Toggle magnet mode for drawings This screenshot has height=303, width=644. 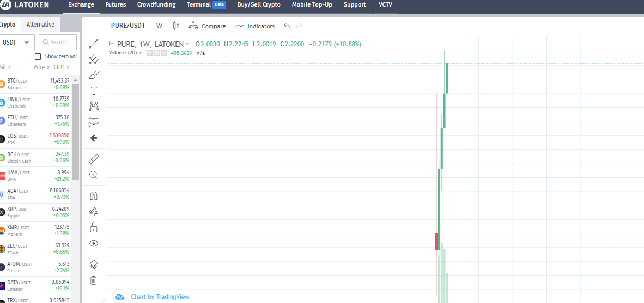coord(94,196)
